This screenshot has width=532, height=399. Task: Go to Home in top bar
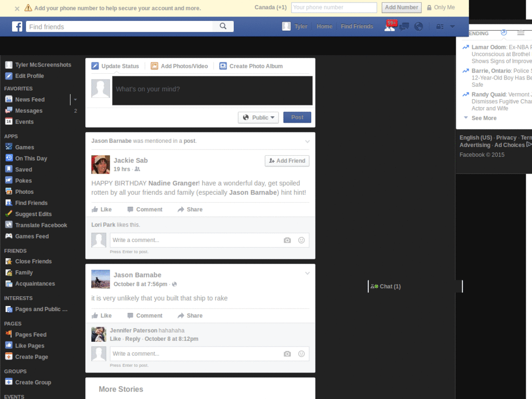(324, 26)
